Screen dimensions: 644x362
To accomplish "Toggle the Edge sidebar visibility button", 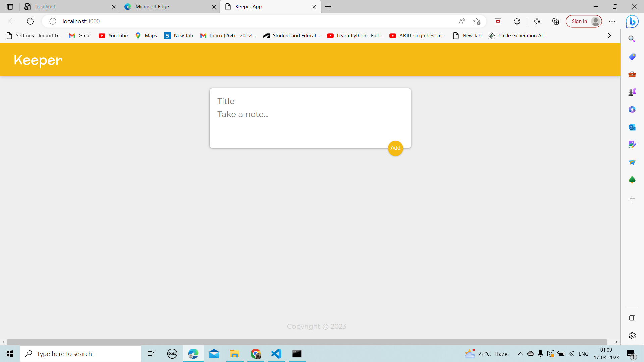I will tap(632, 318).
